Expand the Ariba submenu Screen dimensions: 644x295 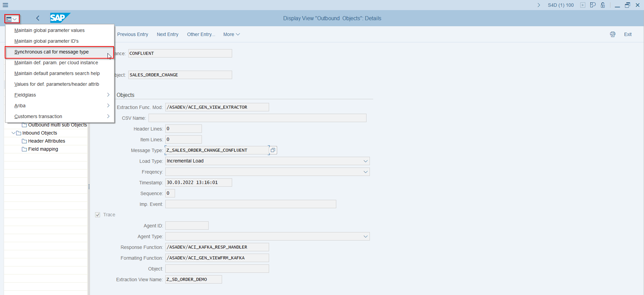(x=60, y=106)
